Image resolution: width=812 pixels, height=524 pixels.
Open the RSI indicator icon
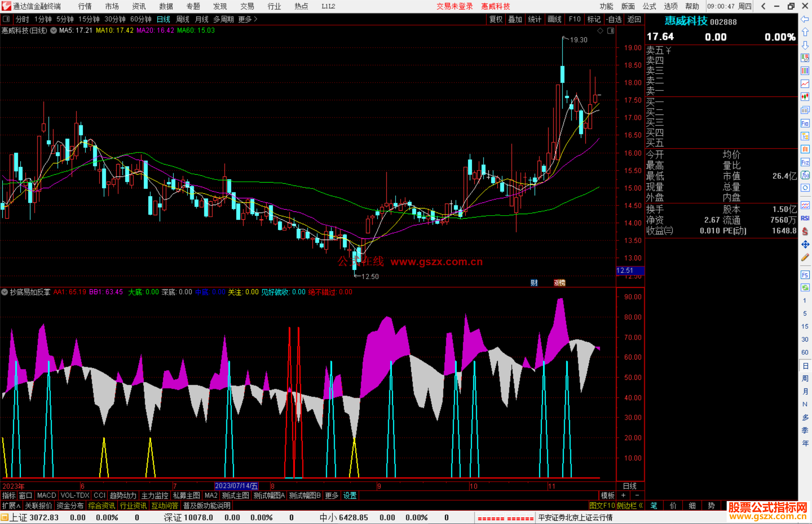[x=805, y=218]
